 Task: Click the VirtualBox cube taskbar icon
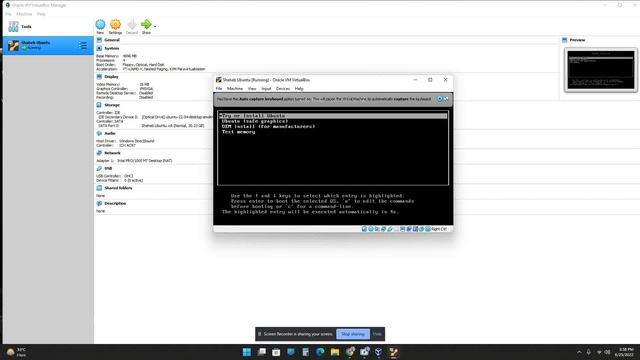379,352
